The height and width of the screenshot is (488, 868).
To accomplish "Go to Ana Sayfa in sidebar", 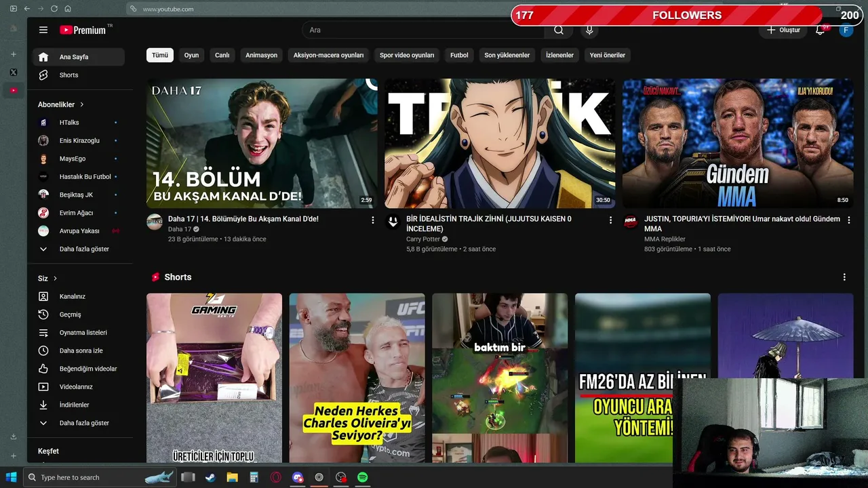I will (79, 57).
